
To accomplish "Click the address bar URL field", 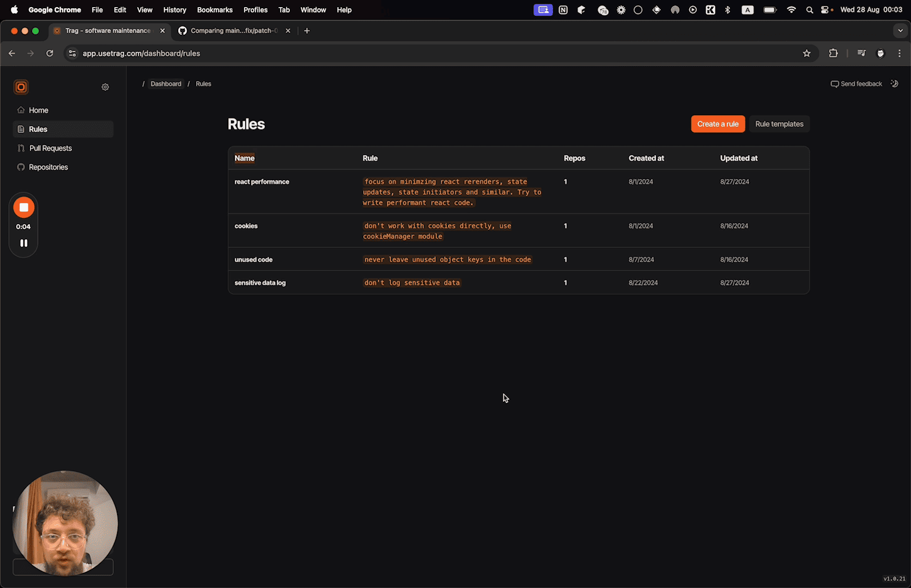I will [x=381, y=53].
